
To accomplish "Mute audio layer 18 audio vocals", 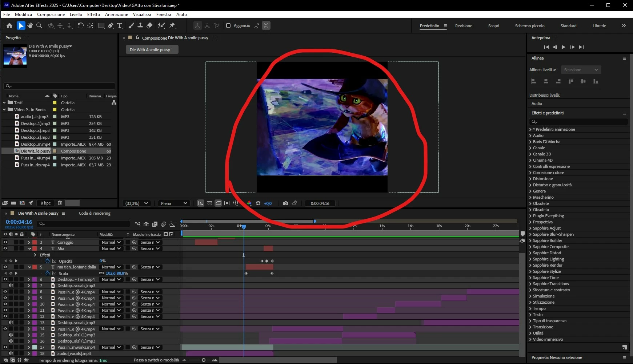I will pyautogui.click(x=11, y=353).
